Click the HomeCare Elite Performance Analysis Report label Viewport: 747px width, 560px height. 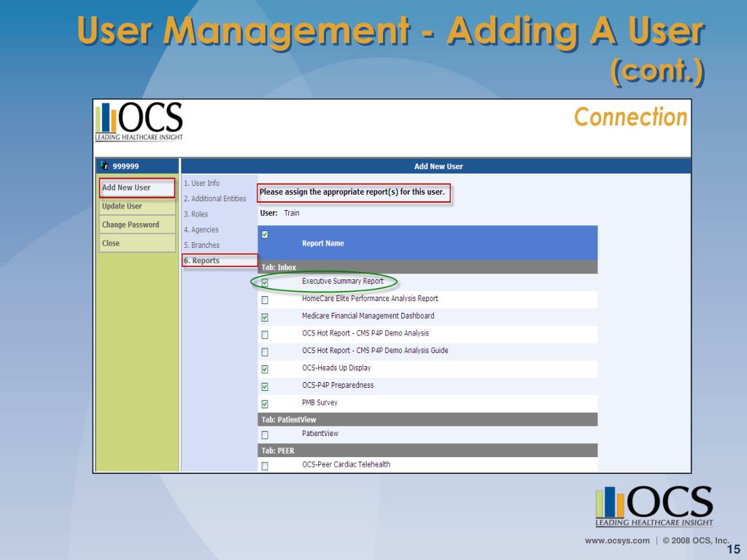[x=370, y=298]
